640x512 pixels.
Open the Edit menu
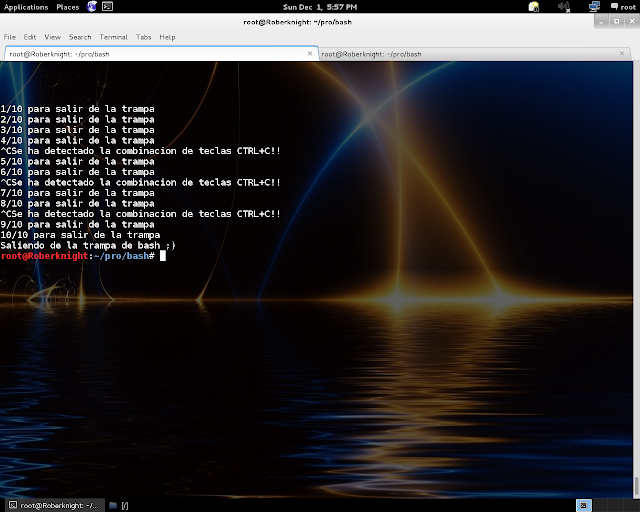pyautogui.click(x=30, y=37)
